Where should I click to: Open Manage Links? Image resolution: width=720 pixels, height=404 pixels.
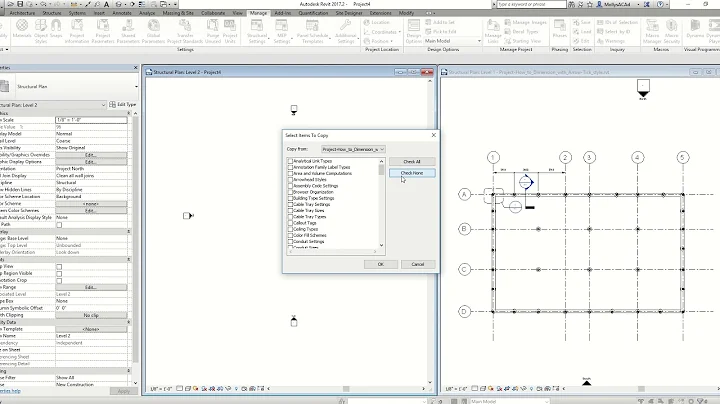click(493, 30)
